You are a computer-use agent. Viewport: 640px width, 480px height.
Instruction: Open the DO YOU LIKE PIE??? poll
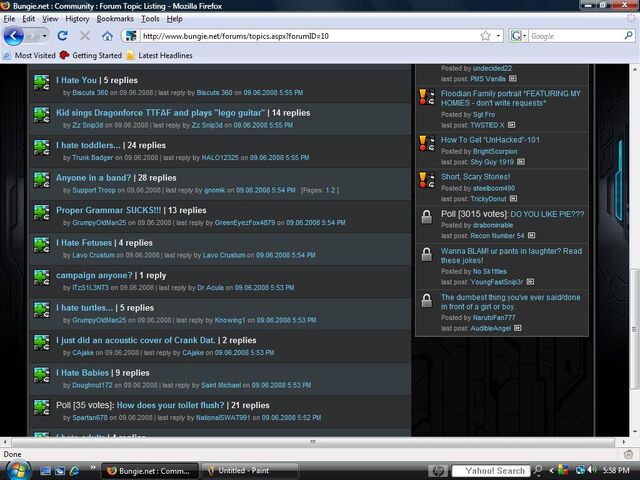[547, 214]
